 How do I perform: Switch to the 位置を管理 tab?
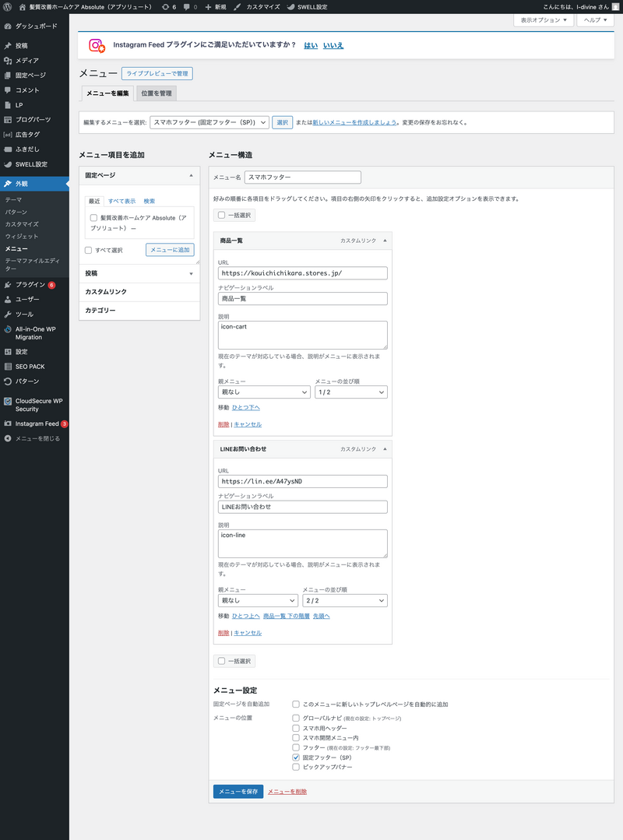tap(157, 93)
